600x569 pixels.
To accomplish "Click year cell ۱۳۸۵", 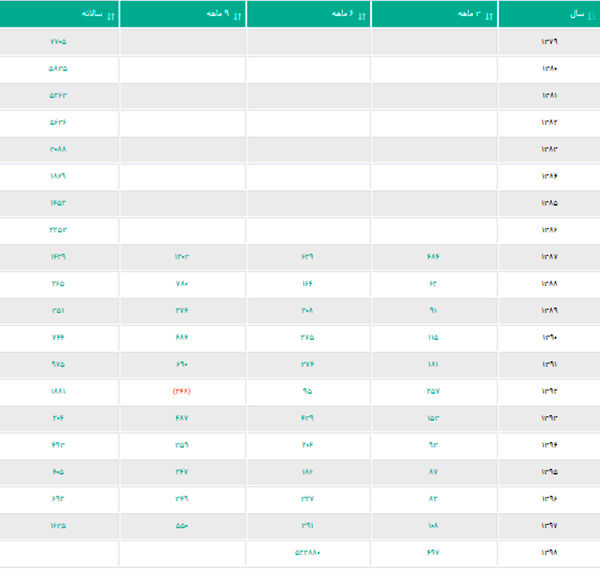I will coord(549,203).
